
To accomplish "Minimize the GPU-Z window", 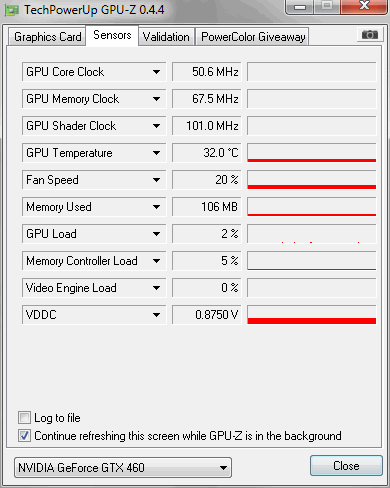I will coord(300,7).
